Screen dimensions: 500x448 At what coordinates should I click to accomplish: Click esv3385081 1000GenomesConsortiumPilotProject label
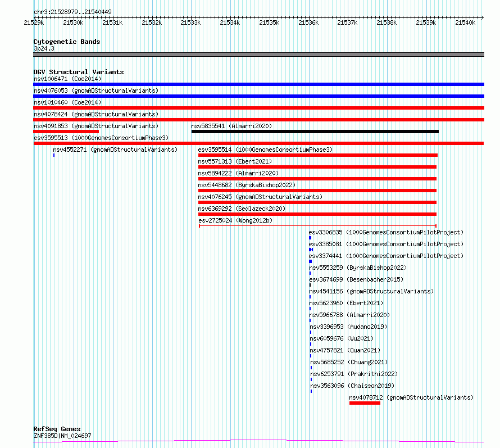[x=386, y=244]
